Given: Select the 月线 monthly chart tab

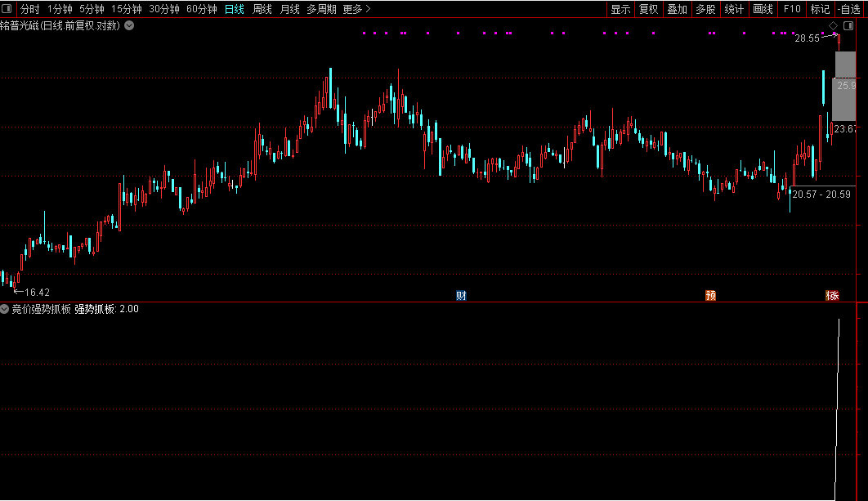Looking at the screenshot, I should 289,9.
